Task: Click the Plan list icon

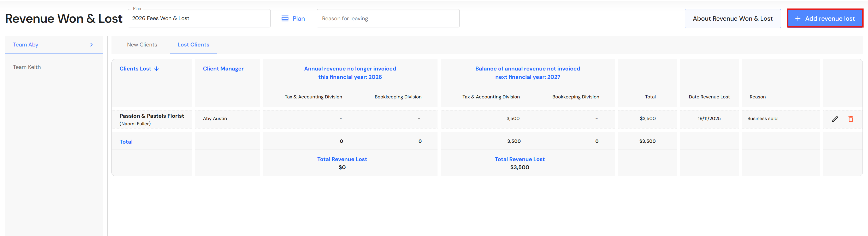Action: point(285,19)
